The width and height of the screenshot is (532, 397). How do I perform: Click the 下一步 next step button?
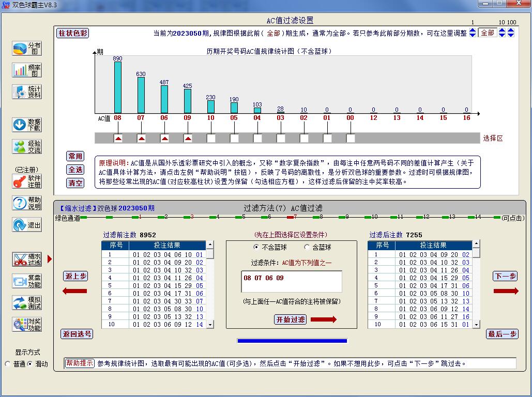click(x=505, y=277)
